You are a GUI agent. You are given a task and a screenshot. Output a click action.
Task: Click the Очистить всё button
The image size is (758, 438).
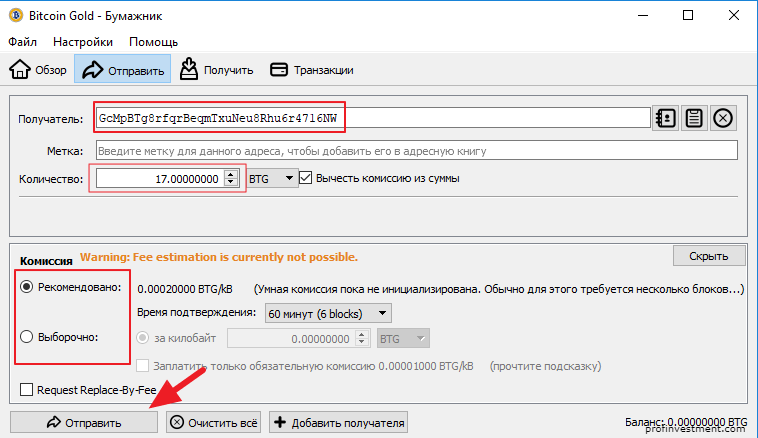(214, 423)
